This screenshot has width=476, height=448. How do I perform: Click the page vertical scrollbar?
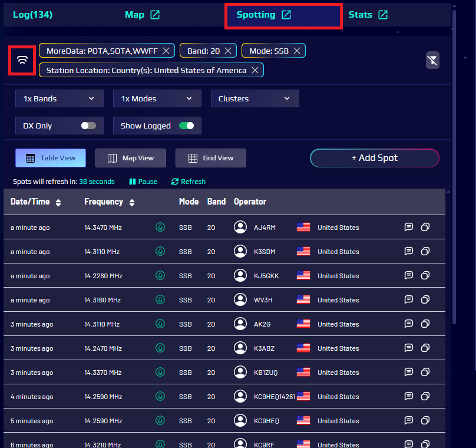tap(454, 167)
